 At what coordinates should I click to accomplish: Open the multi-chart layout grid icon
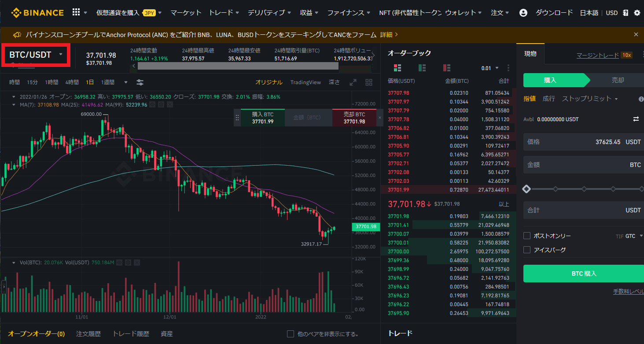(369, 82)
